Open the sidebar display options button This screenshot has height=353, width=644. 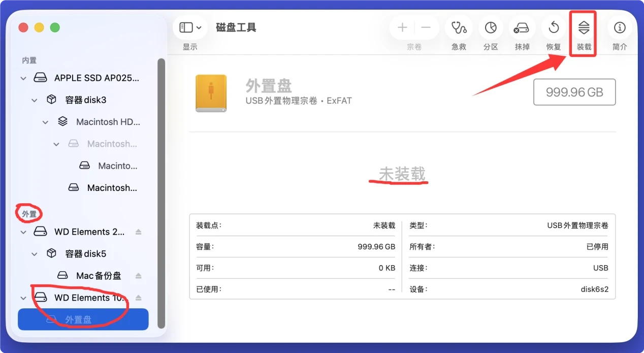point(190,27)
